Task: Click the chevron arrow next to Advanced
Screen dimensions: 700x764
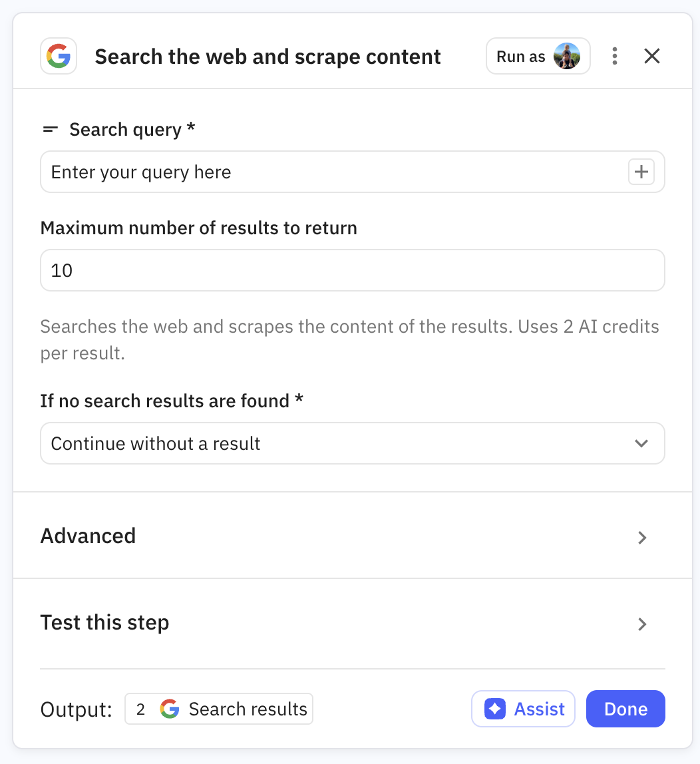Action: [642, 538]
